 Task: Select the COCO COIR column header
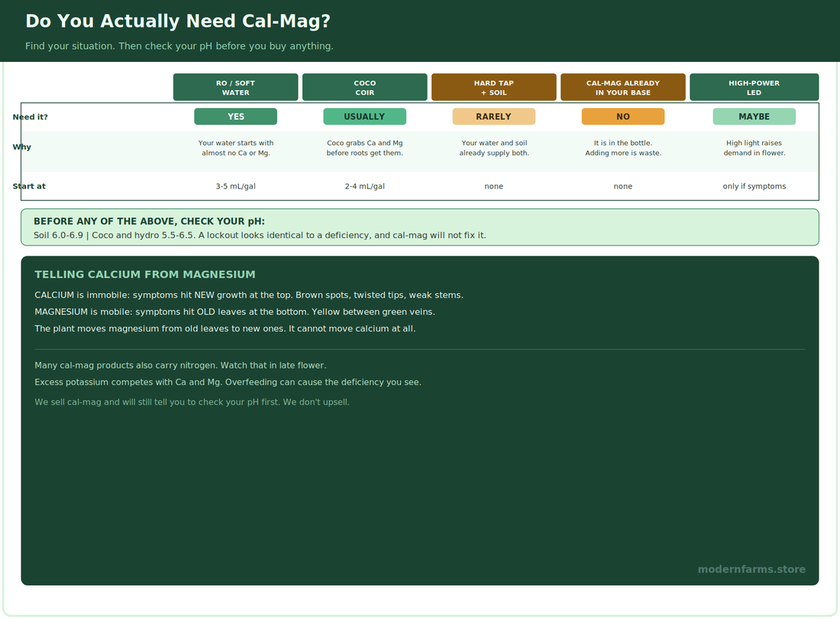tap(365, 87)
